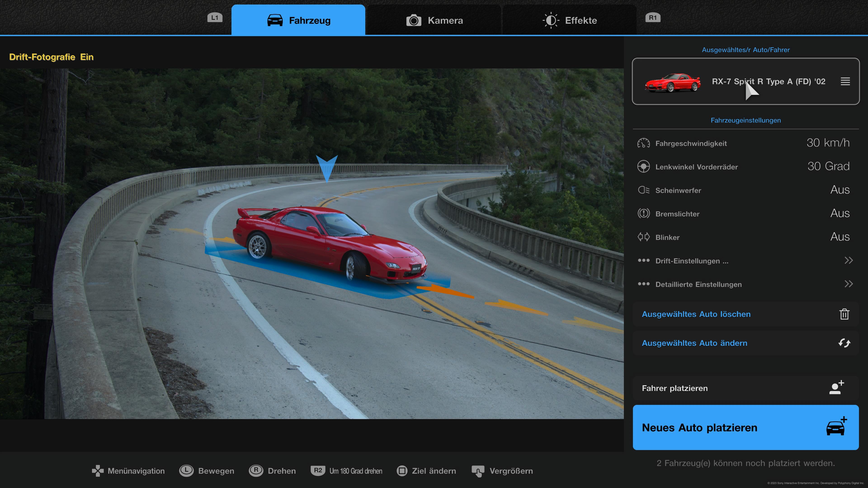Viewport: 868px width, 488px height.
Task: Toggle Bremslichter setting Aus
Action: click(x=840, y=213)
